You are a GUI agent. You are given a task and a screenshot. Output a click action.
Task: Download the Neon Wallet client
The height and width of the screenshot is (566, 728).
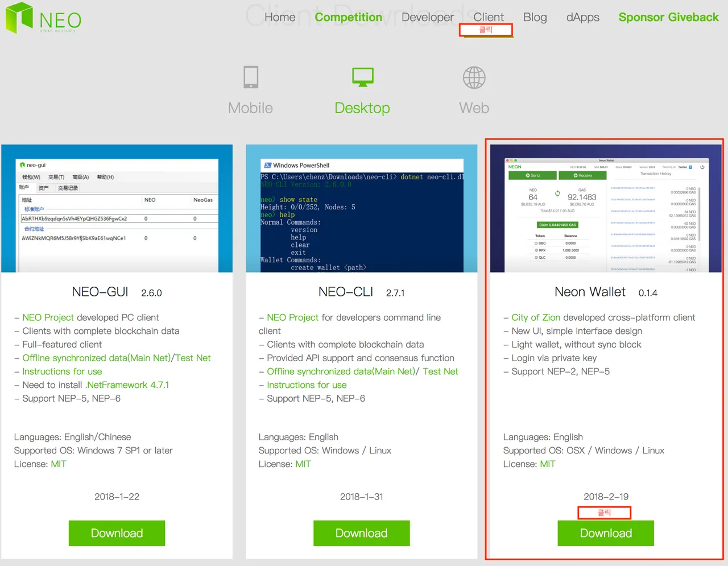click(x=606, y=533)
